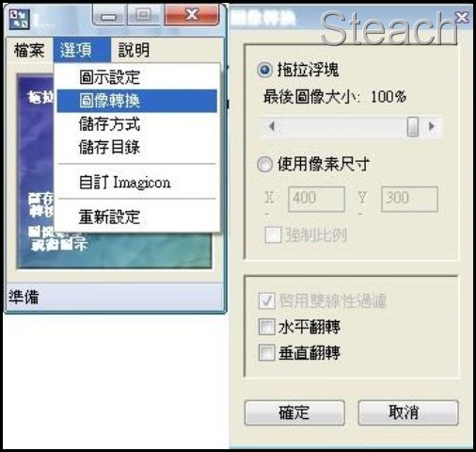Image resolution: width=476 pixels, height=452 pixels.
Task: Close the Imagicon main window
Action: pos(191,15)
